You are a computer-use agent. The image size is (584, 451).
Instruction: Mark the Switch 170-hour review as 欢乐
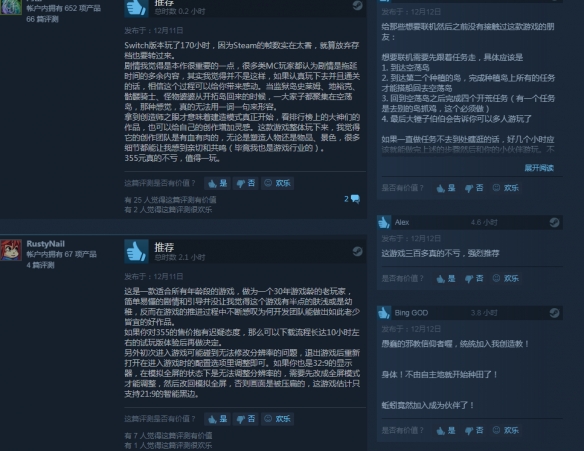point(277,183)
